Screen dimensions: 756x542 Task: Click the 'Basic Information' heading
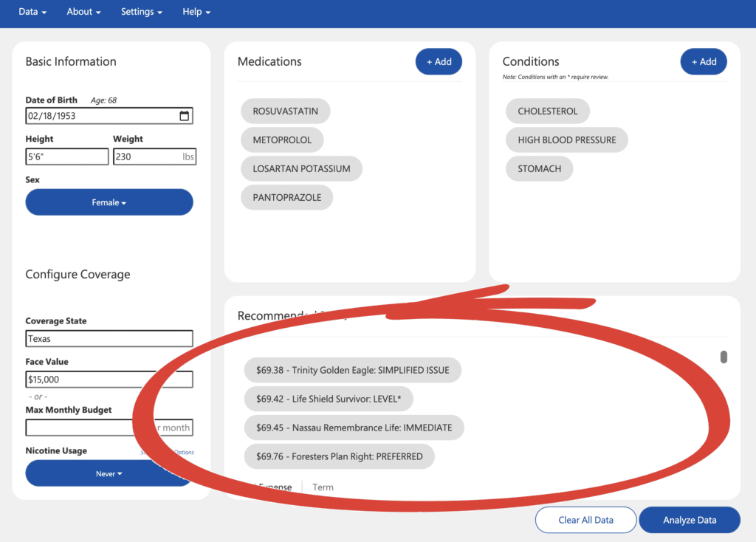(71, 62)
